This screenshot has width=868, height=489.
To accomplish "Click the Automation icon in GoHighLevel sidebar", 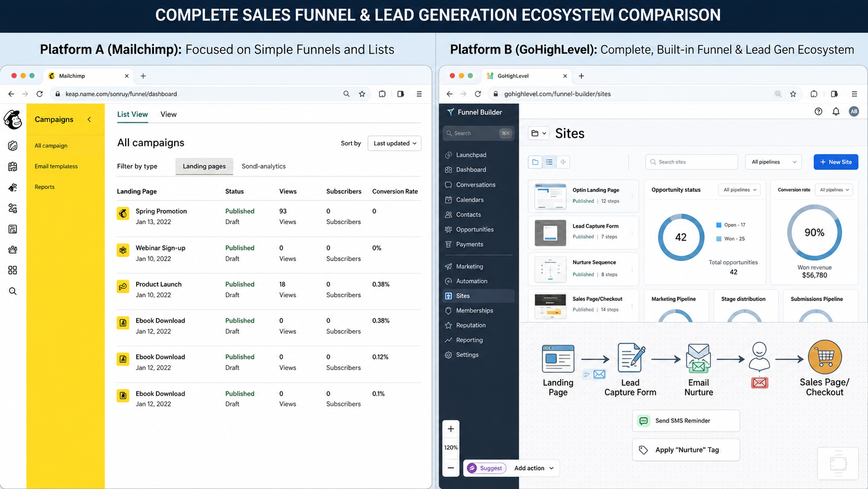I will point(449,281).
